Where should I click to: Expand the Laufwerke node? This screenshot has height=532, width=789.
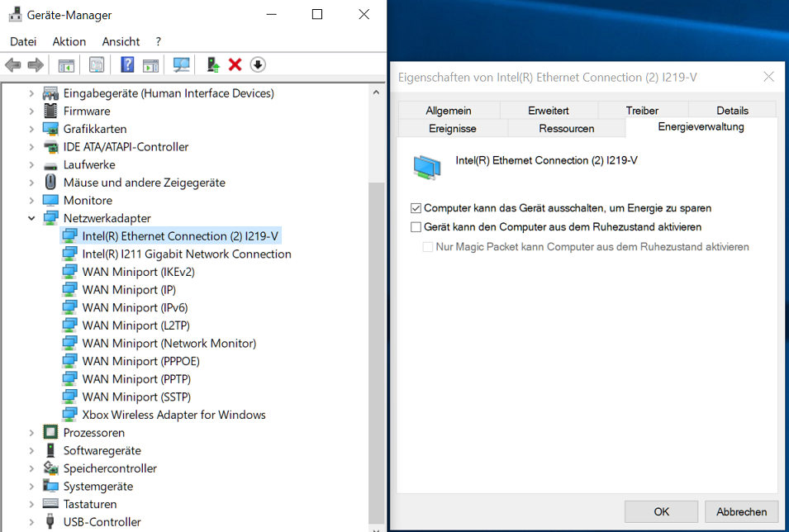pyautogui.click(x=31, y=164)
